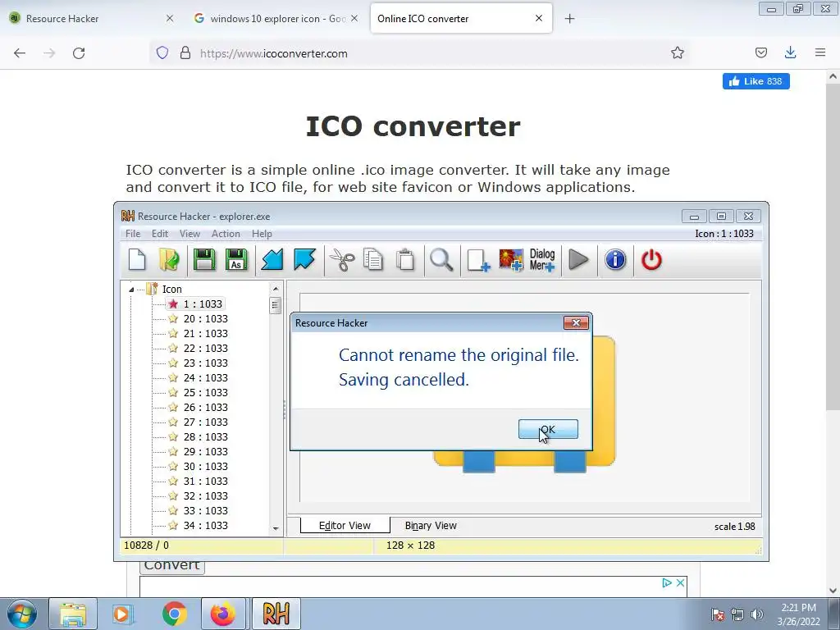Select tree item 30 : 1033

pyautogui.click(x=206, y=466)
